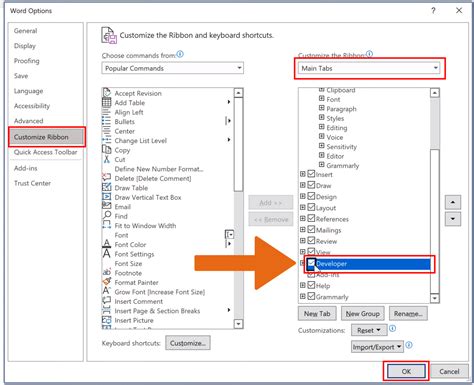Click the Accept Revision command icon

tap(106, 93)
